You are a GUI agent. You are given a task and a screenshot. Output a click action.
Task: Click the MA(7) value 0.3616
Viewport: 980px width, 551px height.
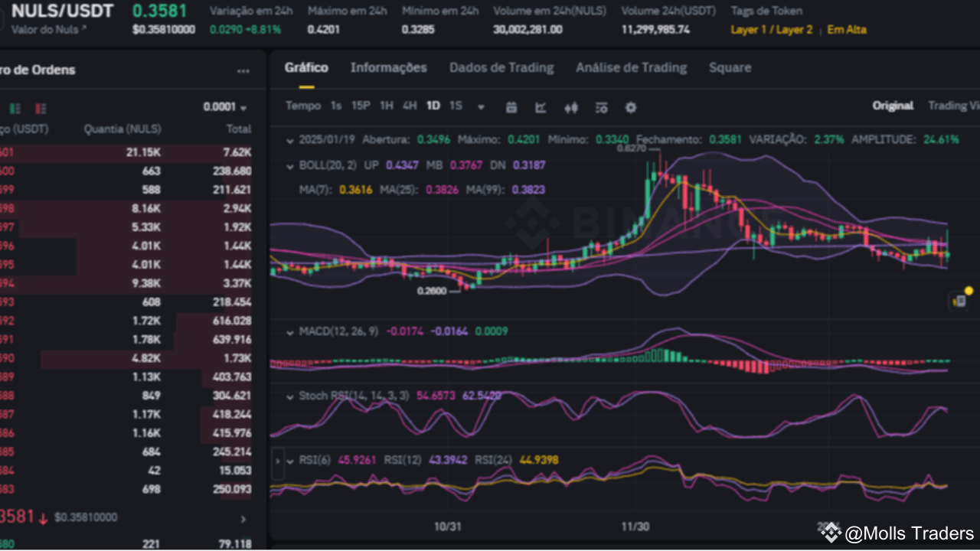(356, 190)
